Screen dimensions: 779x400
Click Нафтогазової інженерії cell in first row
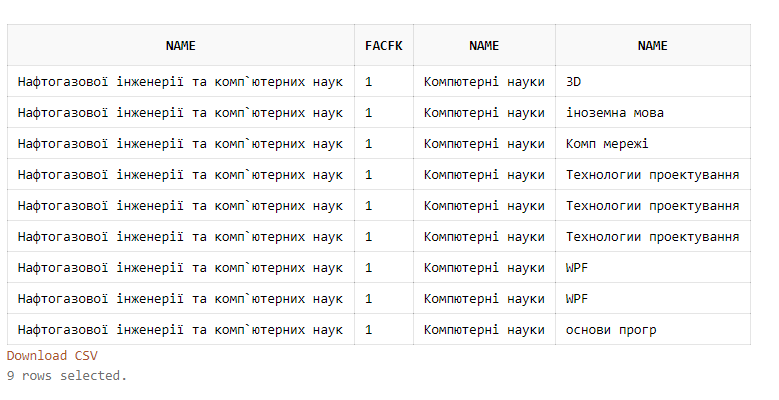coord(181,81)
